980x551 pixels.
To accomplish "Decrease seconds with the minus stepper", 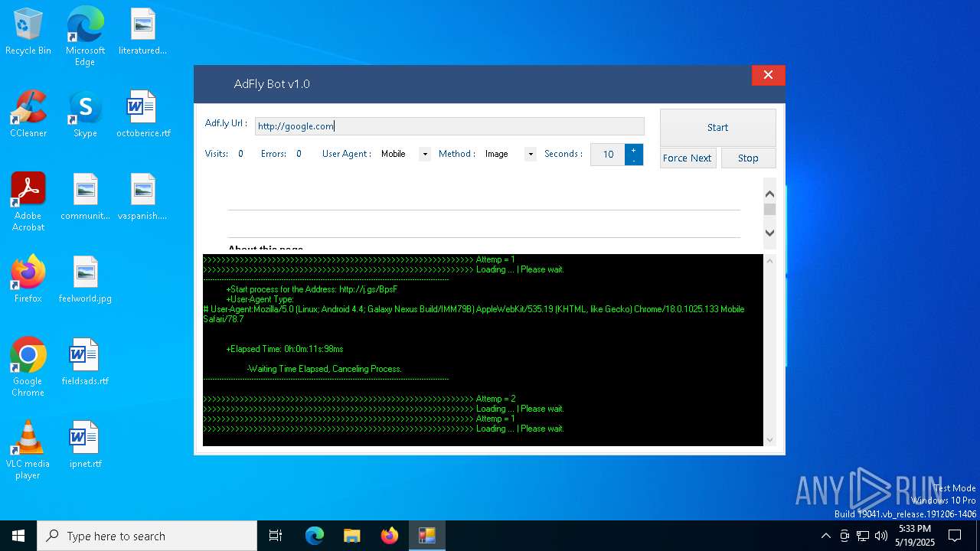I will coord(633,160).
